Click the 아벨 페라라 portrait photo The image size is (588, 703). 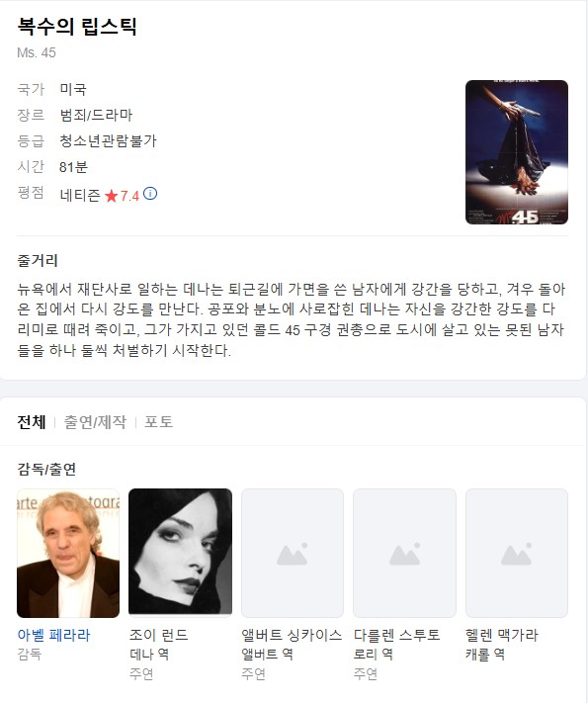point(68,554)
